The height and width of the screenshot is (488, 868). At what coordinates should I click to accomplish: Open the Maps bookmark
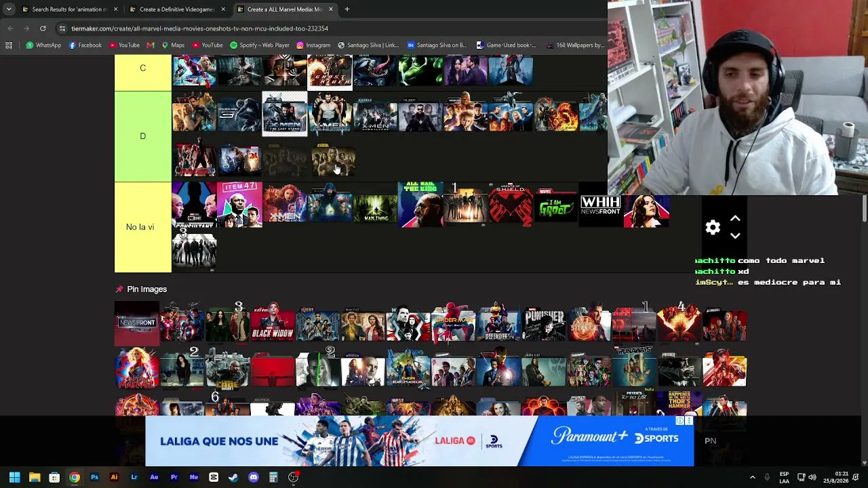pos(172,45)
